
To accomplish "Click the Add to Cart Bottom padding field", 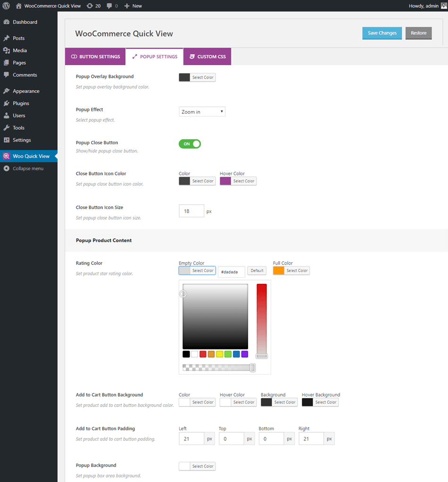I will pos(271,439).
